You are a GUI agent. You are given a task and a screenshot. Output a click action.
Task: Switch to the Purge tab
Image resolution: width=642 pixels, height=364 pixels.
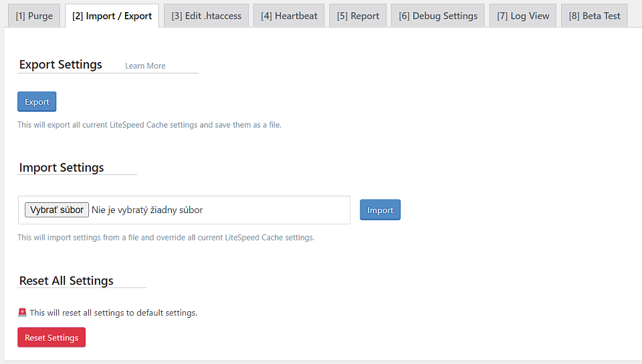point(34,16)
